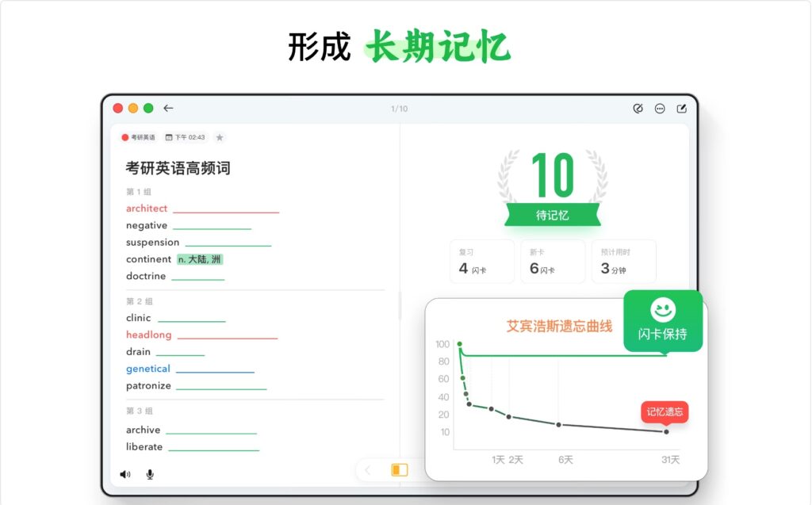Toggle the star to favorite this note
812x505 pixels.
220,136
